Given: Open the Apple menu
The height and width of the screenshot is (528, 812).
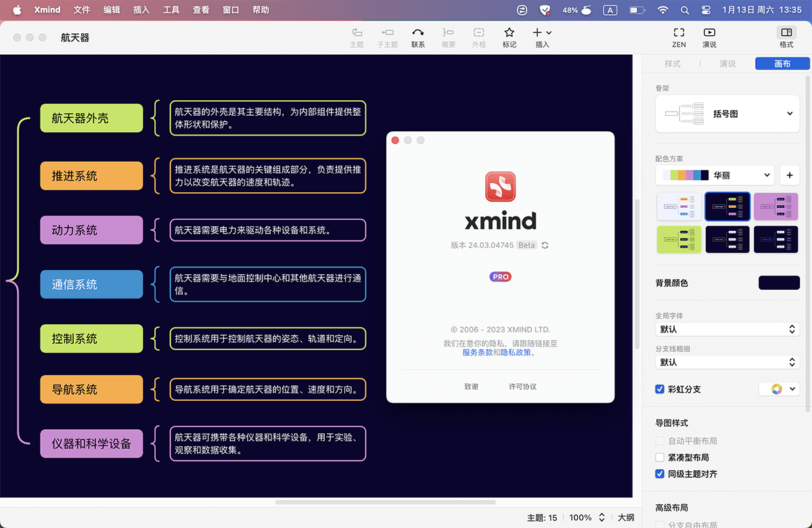Looking at the screenshot, I should coord(17,10).
